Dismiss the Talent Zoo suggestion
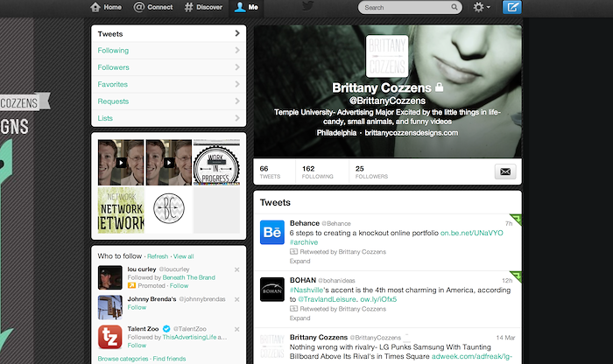The image size is (613, 364). 237,329
